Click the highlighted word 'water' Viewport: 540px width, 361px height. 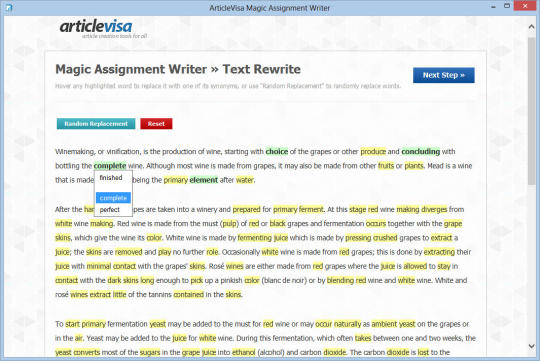pos(245,180)
